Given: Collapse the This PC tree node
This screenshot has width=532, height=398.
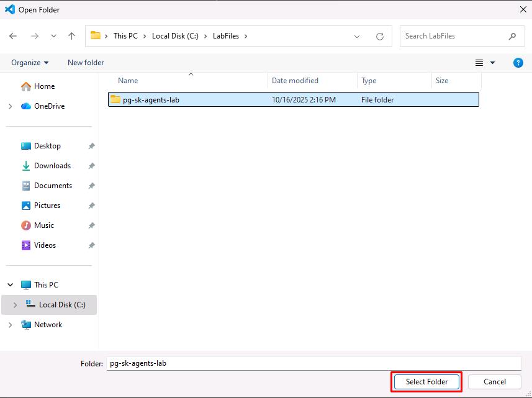Looking at the screenshot, I should [10, 285].
